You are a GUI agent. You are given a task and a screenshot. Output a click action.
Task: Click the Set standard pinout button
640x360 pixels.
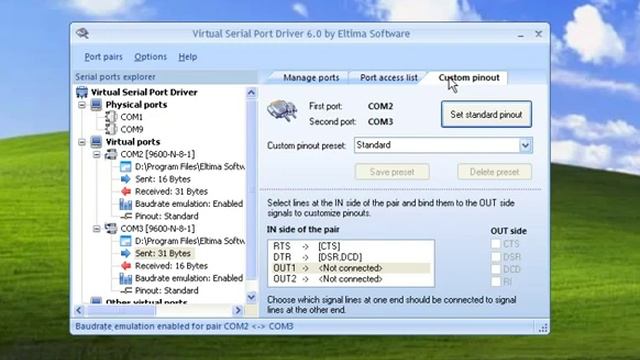[486, 114]
